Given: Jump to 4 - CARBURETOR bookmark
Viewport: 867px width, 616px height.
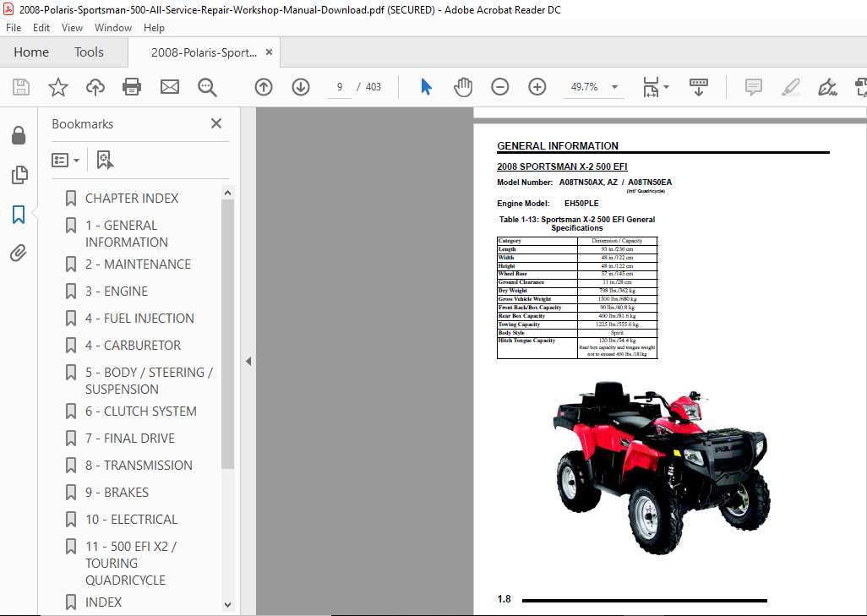Looking at the screenshot, I should (133, 346).
